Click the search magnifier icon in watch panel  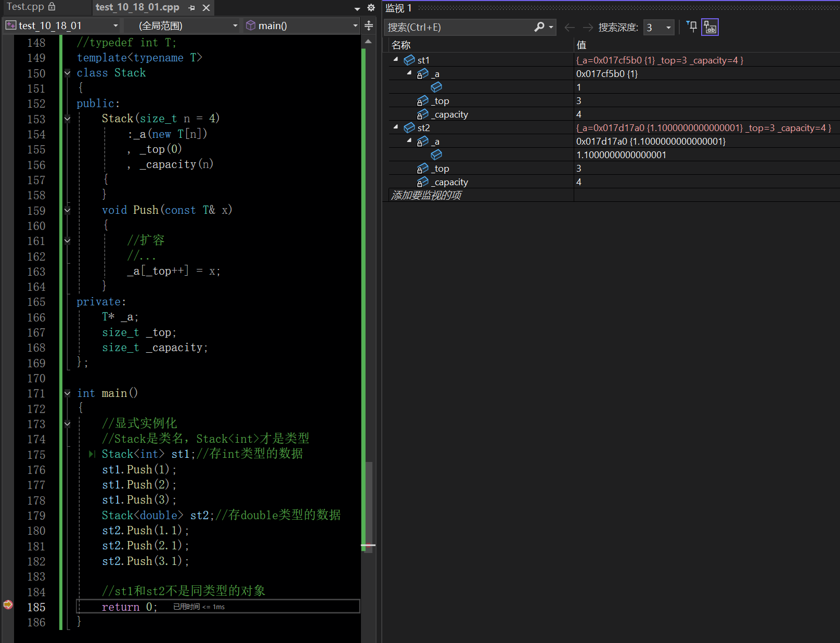click(539, 27)
